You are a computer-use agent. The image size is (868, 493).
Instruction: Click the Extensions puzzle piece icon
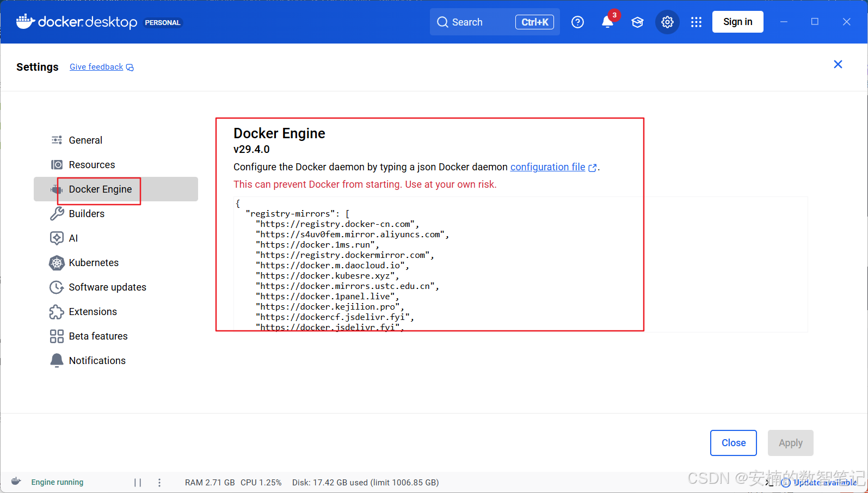click(57, 312)
